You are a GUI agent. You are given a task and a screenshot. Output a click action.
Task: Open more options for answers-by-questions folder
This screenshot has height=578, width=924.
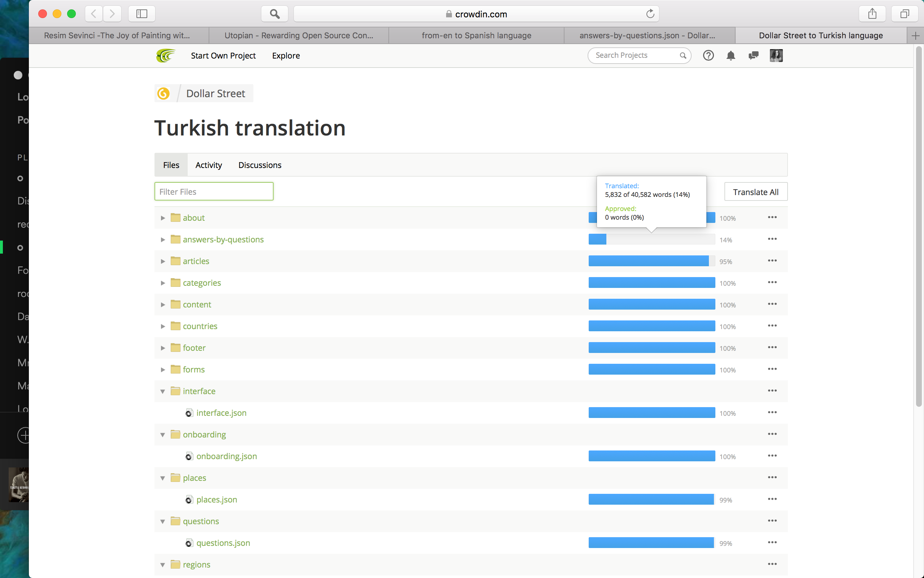(772, 239)
